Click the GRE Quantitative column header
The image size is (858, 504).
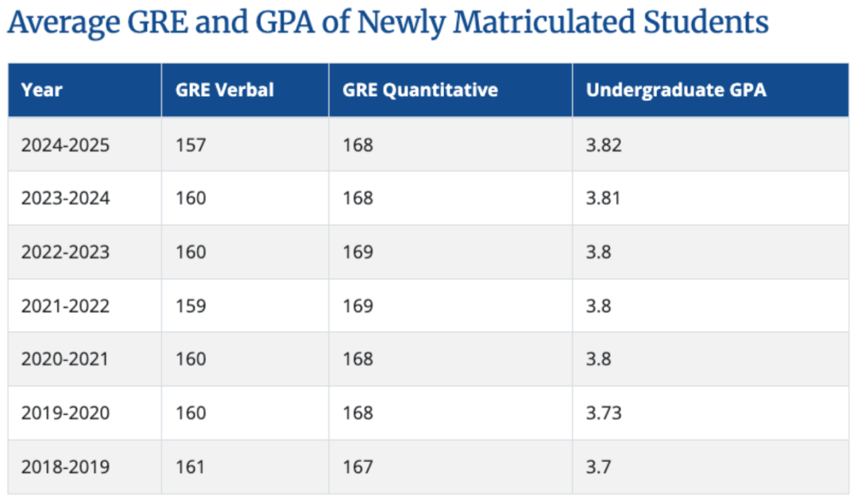(420, 90)
